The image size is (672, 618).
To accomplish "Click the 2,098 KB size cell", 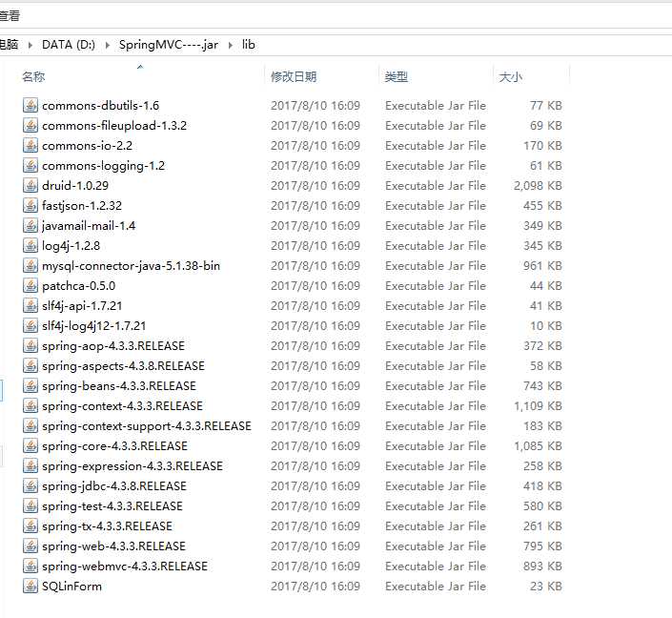I will [538, 186].
